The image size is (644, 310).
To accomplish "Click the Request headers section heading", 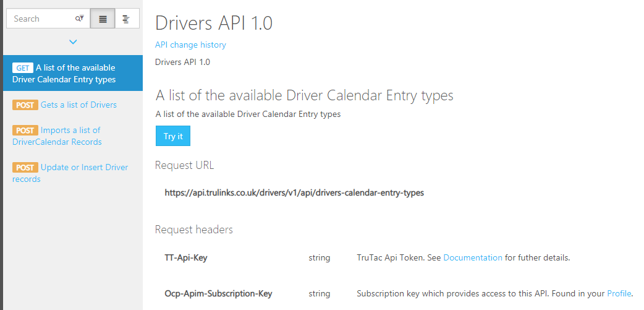I will 194,230.
